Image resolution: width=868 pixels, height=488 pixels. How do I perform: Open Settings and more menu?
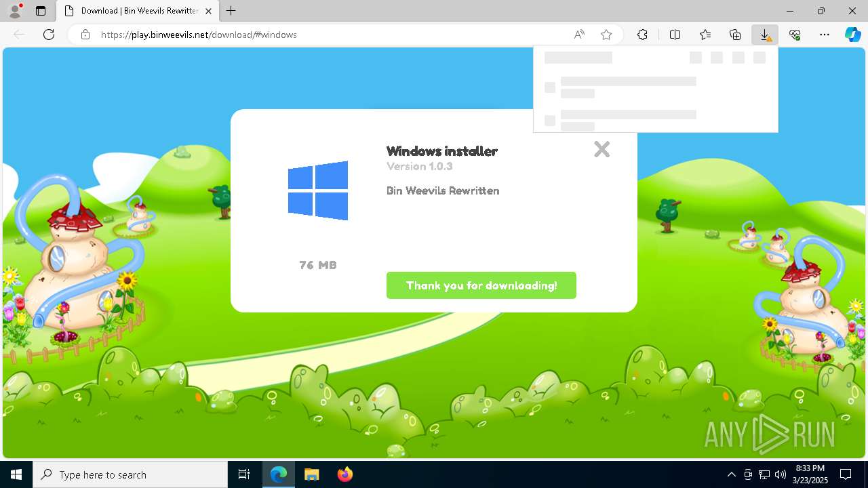(825, 35)
